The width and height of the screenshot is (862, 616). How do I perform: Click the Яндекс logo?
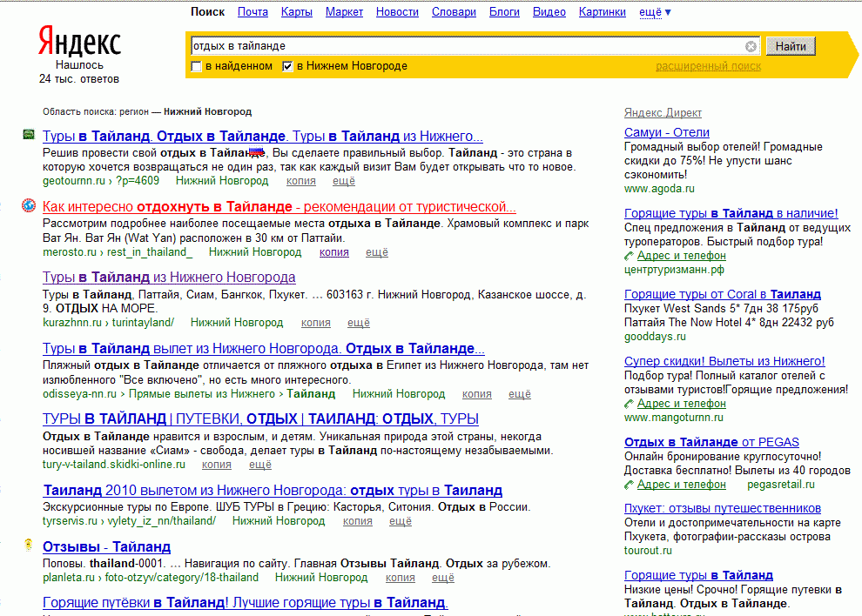pyautogui.click(x=79, y=42)
